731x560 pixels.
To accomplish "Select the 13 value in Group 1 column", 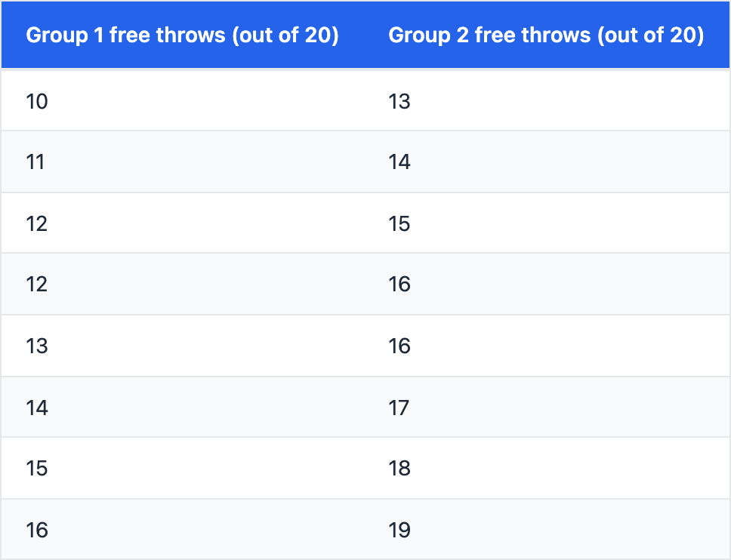I will (x=37, y=346).
